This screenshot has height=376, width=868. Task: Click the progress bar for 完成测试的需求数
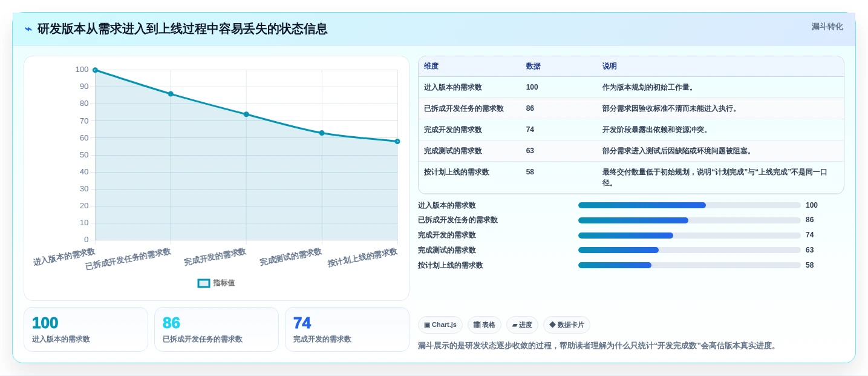tap(690, 250)
